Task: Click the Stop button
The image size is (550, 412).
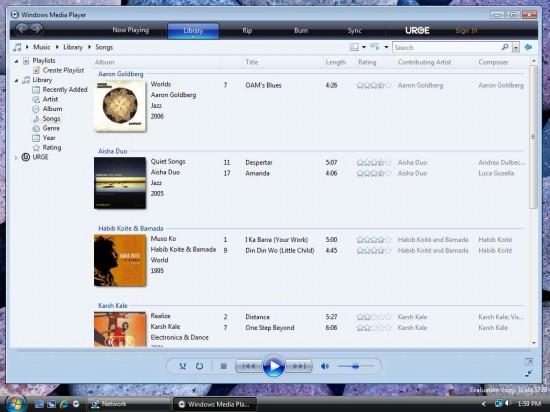Action: pos(223,366)
